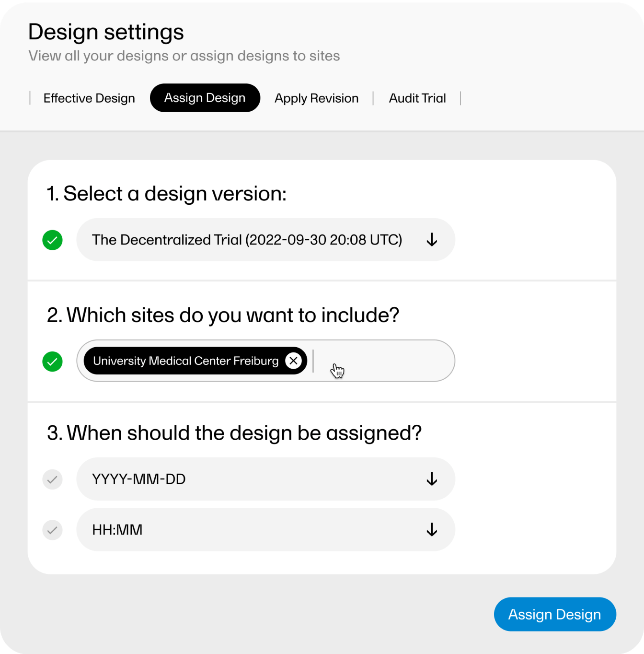644x654 pixels.
Task: Click the Design settings heading
Action: [106, 33]
